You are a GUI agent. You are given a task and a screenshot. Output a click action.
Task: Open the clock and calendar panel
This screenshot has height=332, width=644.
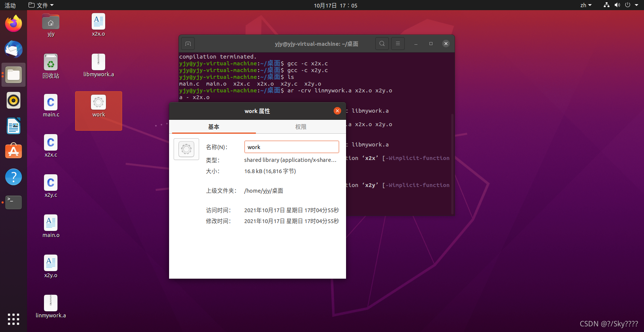click(x=336, y=5)
